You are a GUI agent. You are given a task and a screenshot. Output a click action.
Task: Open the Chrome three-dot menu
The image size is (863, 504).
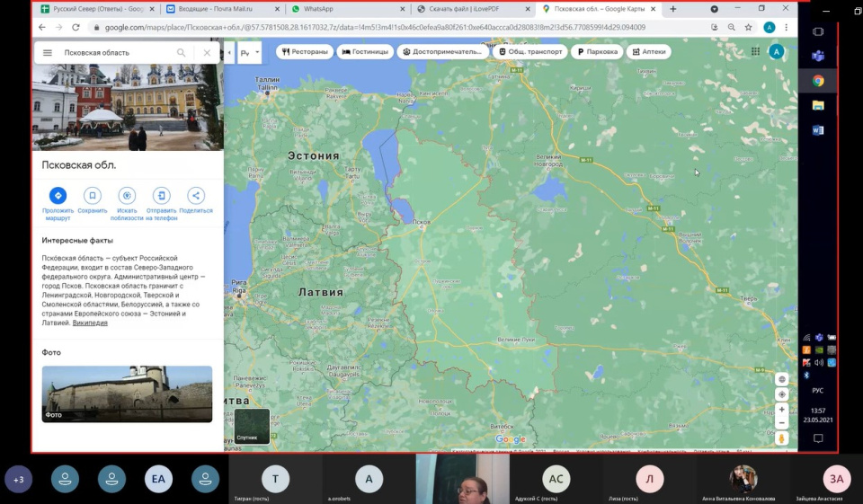pyautogui.click(x=787, y=27)
